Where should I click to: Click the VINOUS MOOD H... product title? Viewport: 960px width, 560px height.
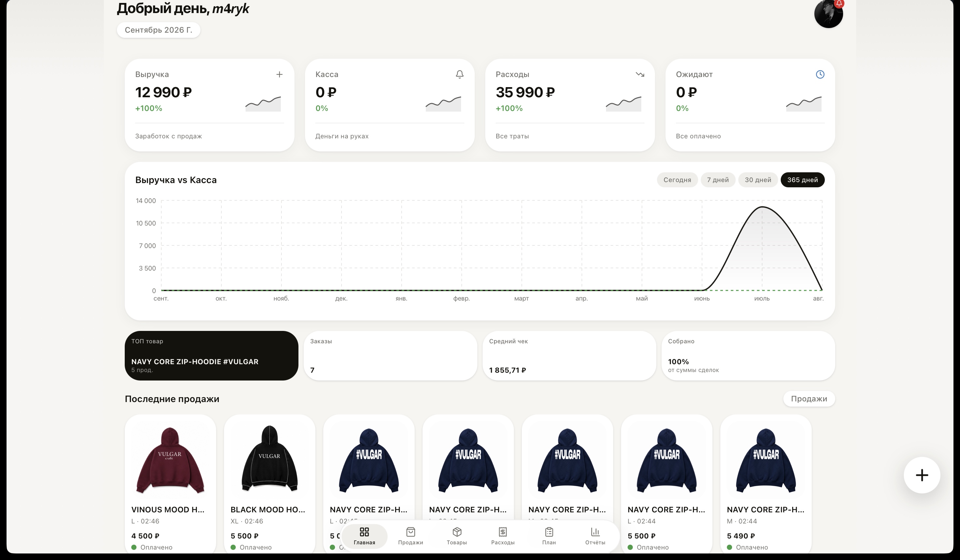point(168,510)
